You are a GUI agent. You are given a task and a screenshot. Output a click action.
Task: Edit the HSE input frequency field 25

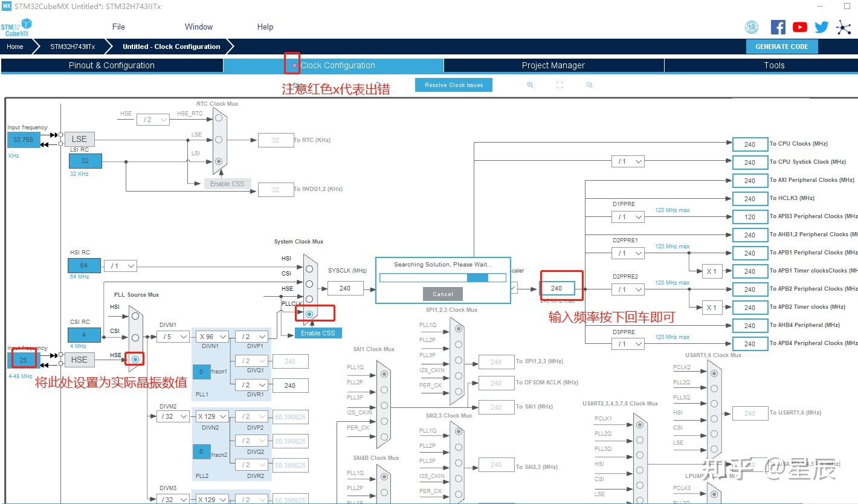click(x=24, y=360)
